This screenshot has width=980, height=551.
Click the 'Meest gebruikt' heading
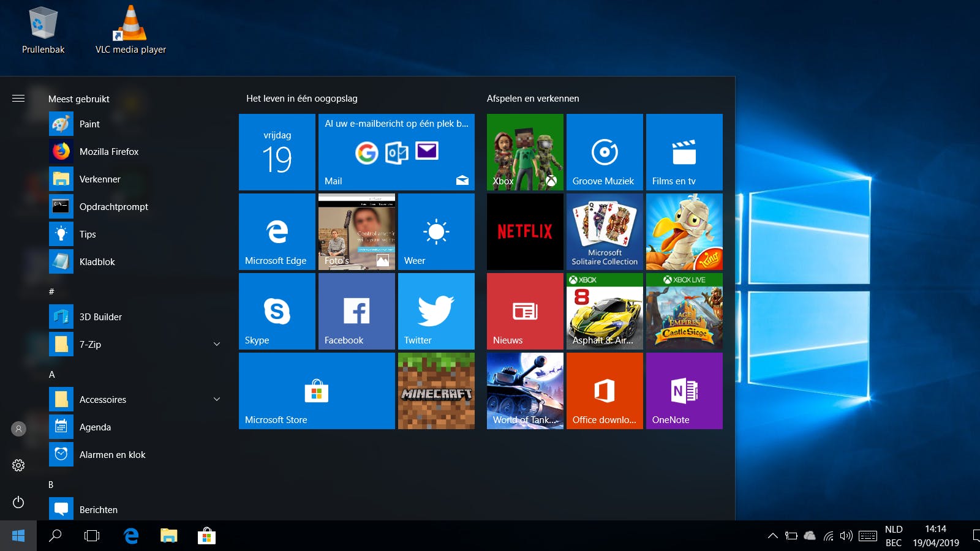pyautogui.click(x=79, y=99)
